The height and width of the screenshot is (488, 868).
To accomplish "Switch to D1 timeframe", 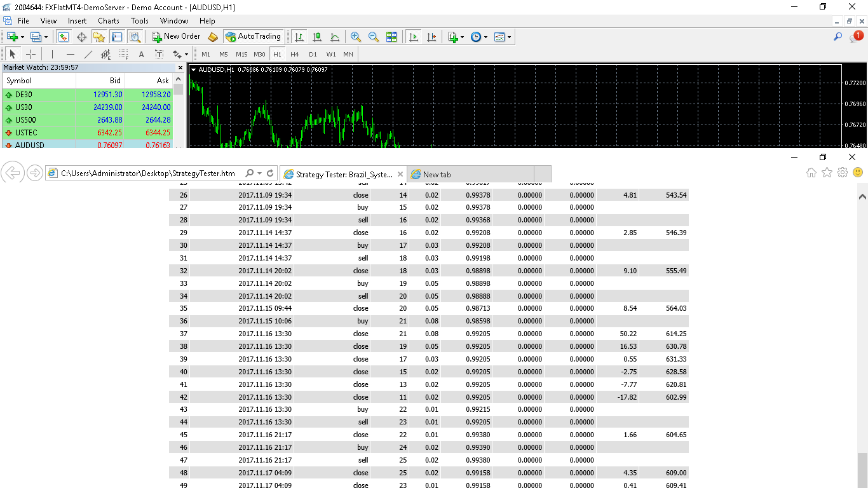I will pyautogui.click(x=313, y=54).
